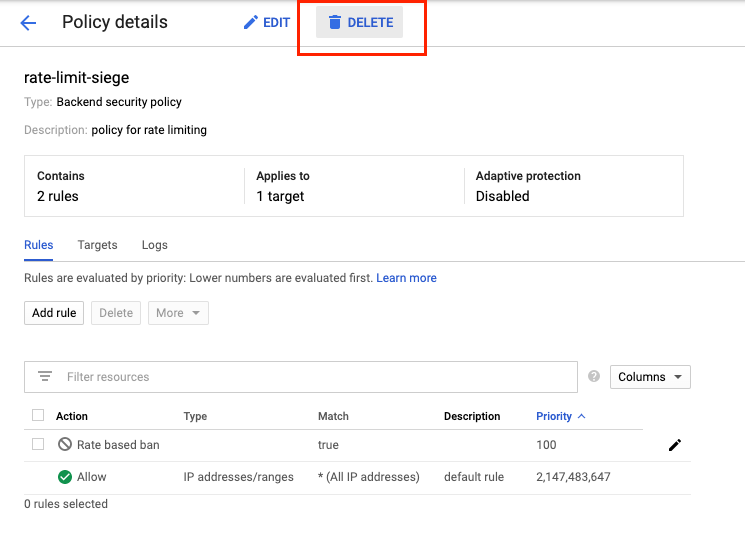This screenshot has width=745, height=540.
Task: Click the trash can DELETE icon
Action: coord(335,22)
